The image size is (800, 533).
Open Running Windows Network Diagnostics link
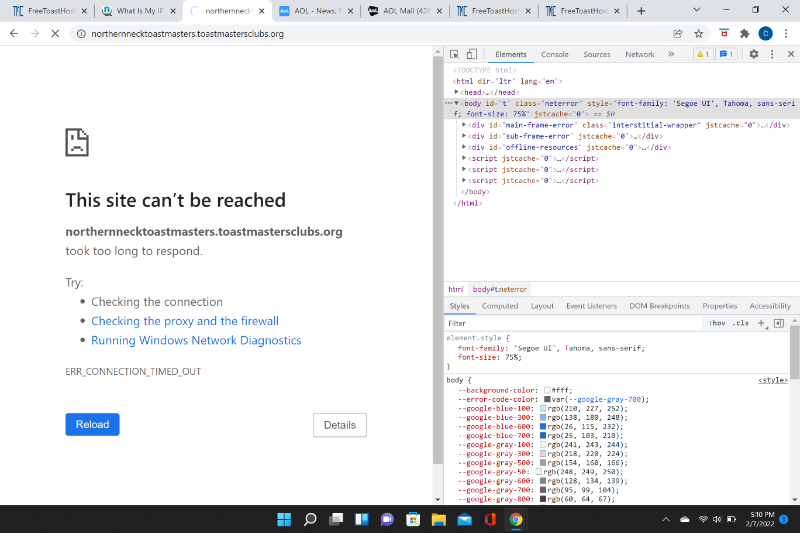pos(196,340)
